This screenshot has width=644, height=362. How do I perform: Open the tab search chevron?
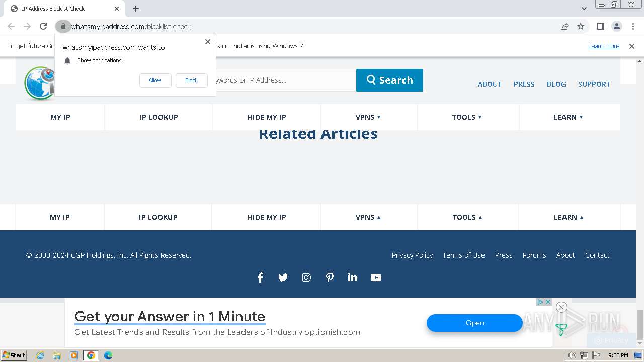584,9
